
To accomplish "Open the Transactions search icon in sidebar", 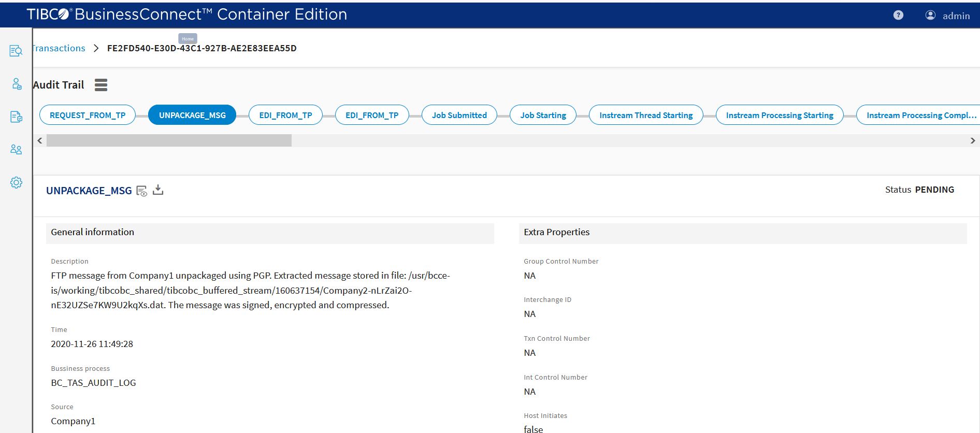I will pyautogui.click(x=16, y=51).
